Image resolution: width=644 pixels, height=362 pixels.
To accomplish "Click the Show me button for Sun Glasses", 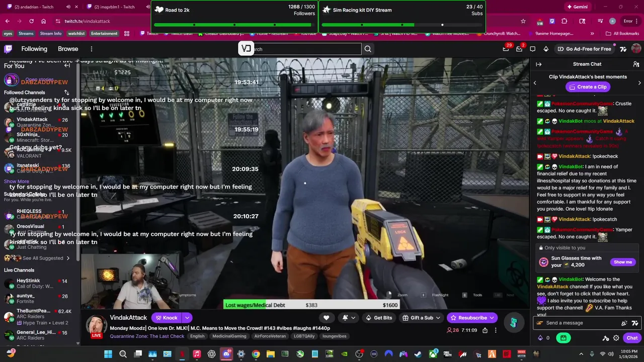I will pyautogui.click(x=623, y=262).
